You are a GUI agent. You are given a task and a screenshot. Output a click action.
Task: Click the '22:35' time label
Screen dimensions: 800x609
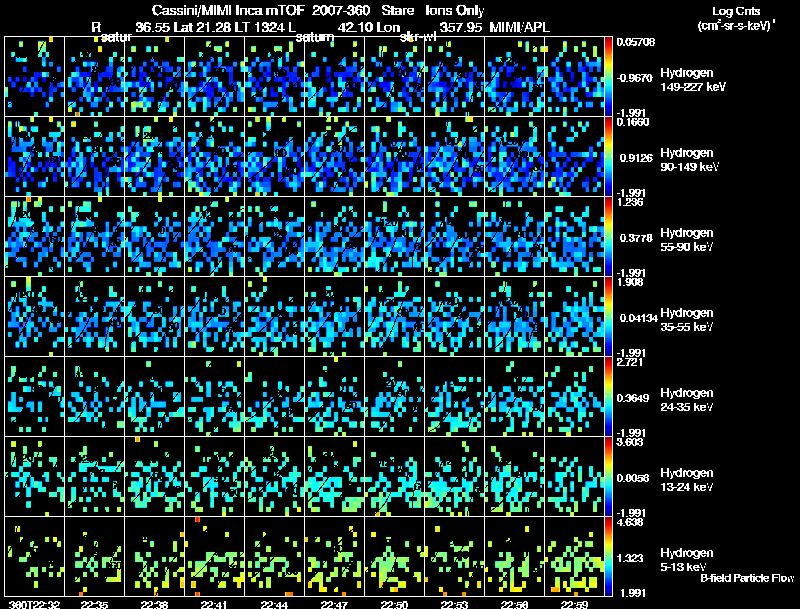pyautogui.click(x=94, y=604)
